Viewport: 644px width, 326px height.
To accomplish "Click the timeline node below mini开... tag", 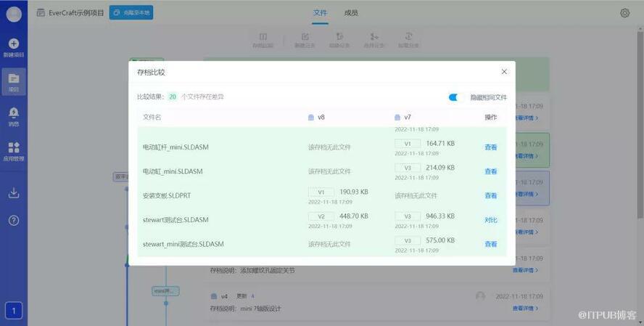I will click(x=166, y=303).
